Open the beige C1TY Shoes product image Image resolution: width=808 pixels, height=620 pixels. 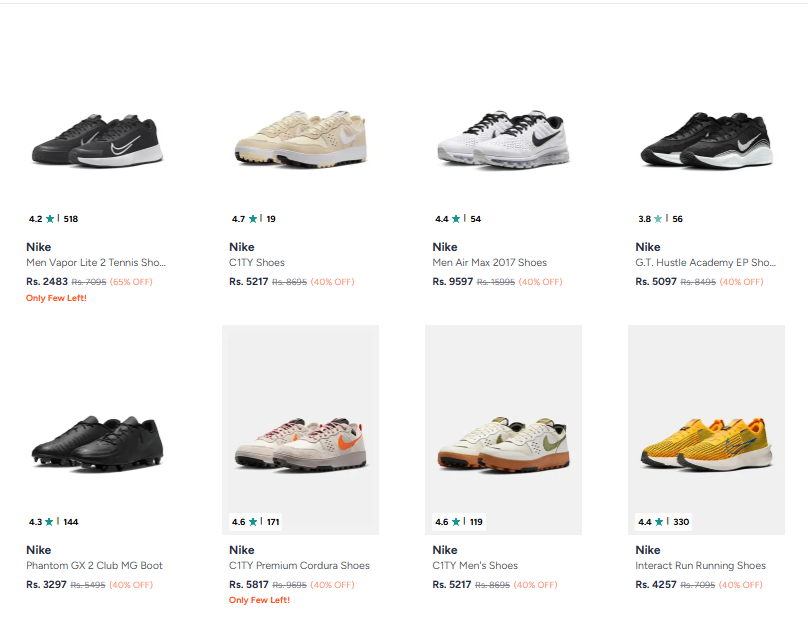coord(300,140)
